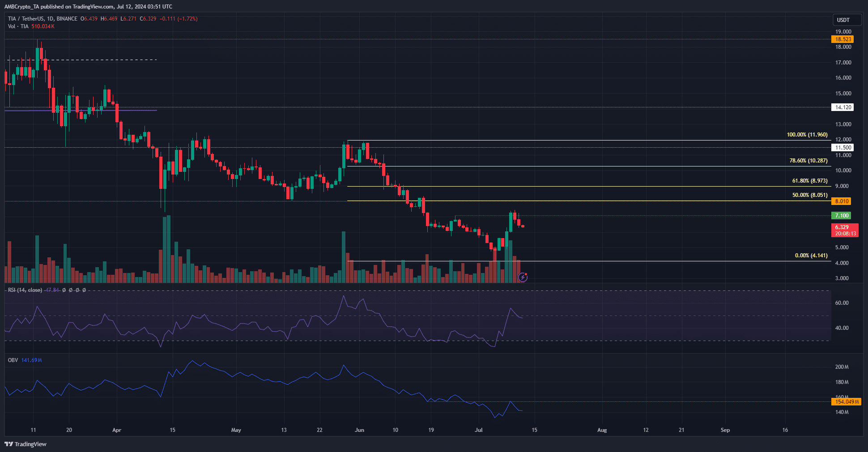This screenshot has width=868, height=452.
Task: Click the Jul label on time axis
Action: [x=479, y=430]
